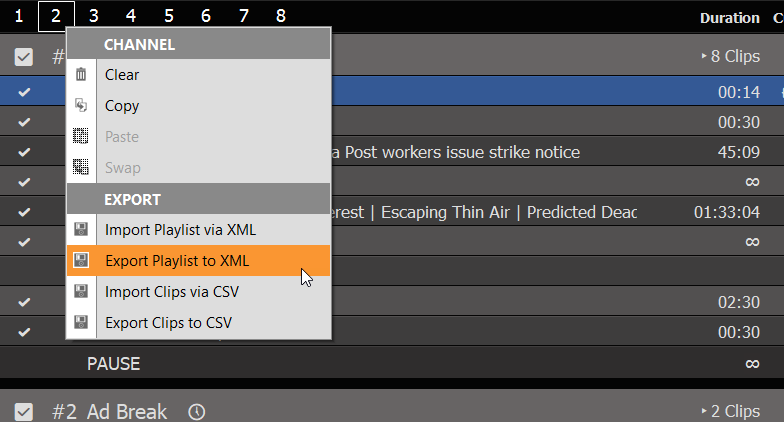Click the grayed Paste icon
Image resolution: width=784 pixels, height=422 pixels.
click(80, 136)
